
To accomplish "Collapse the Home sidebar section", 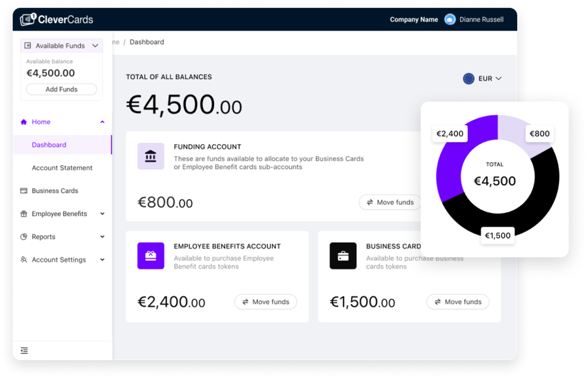I will (x=102, y=122).
